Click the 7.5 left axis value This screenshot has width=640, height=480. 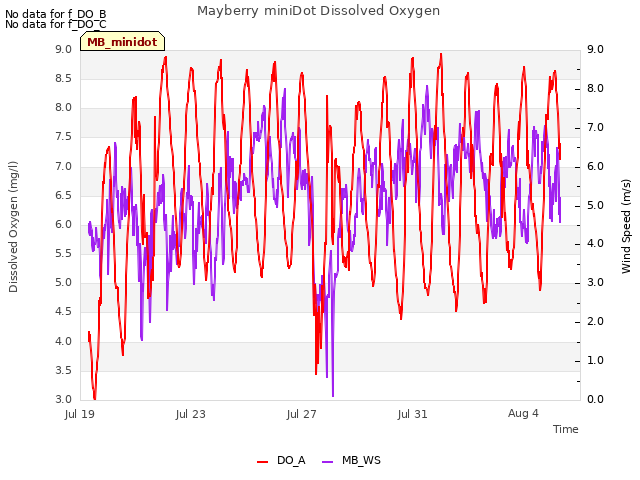click(64, 137)
